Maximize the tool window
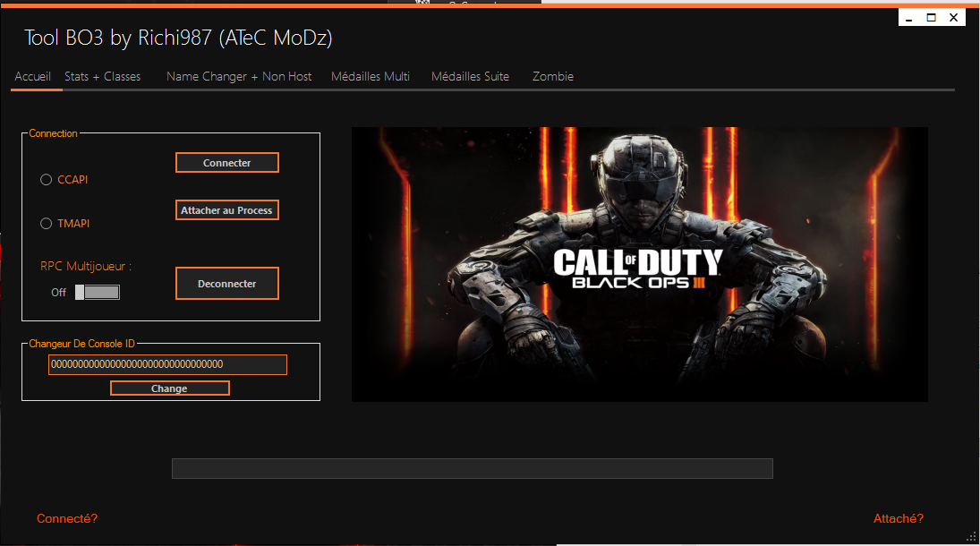The image size is (980, 546). (932, 18)
